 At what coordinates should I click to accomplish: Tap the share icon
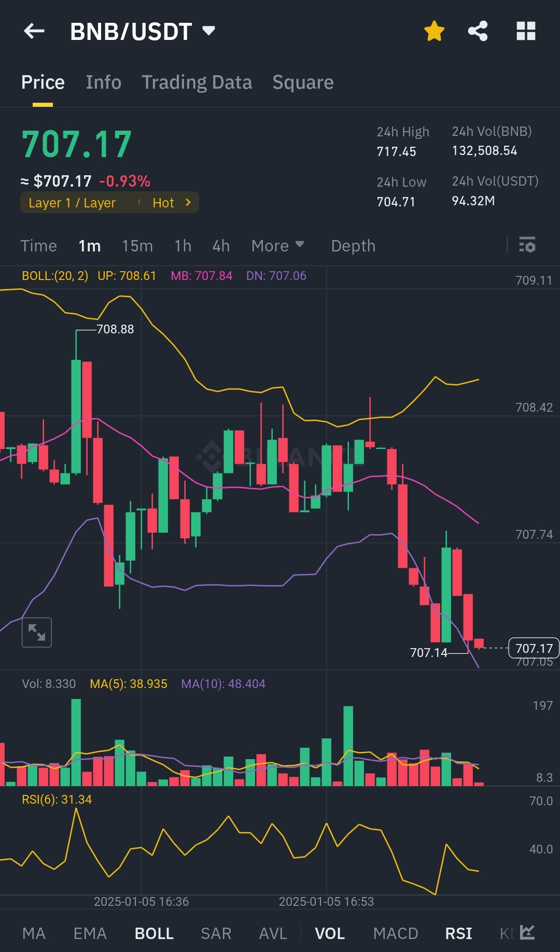pyautogui.click(x=478, y=31)
